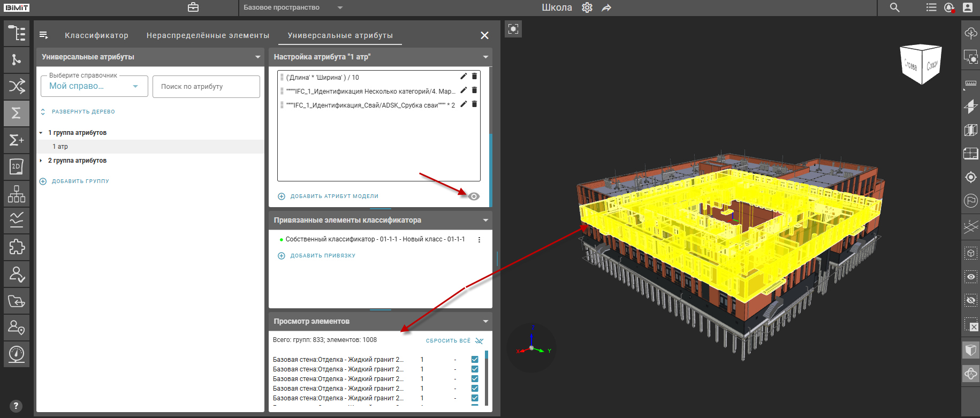Switch to the Нераспределённые элементы tab
980x418 pixels.
[208, 35]
